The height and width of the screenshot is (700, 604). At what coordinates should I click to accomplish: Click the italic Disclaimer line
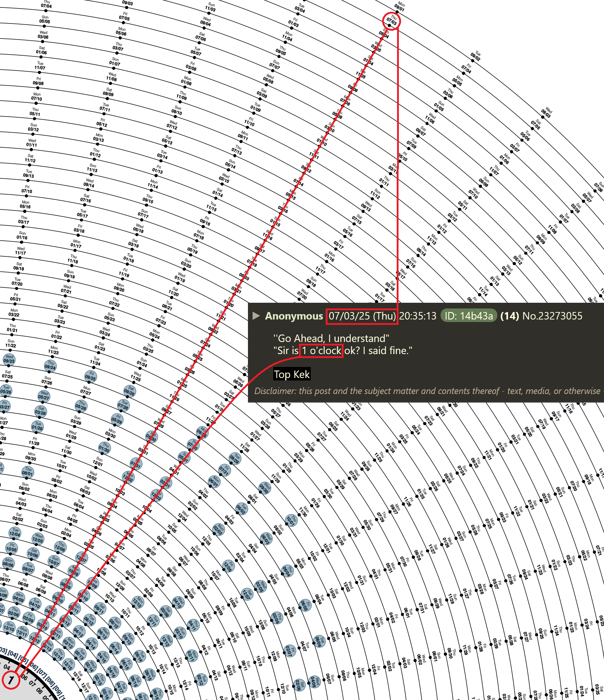coord(427,391)
